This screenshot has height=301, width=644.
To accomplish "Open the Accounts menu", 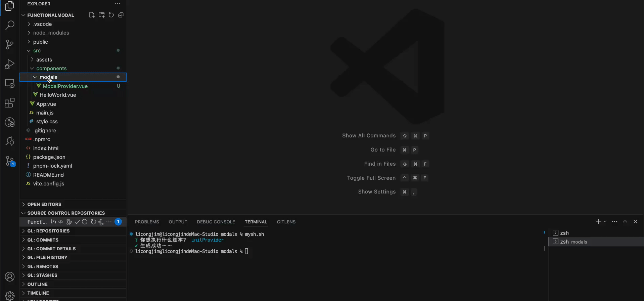I will (10, 277).
